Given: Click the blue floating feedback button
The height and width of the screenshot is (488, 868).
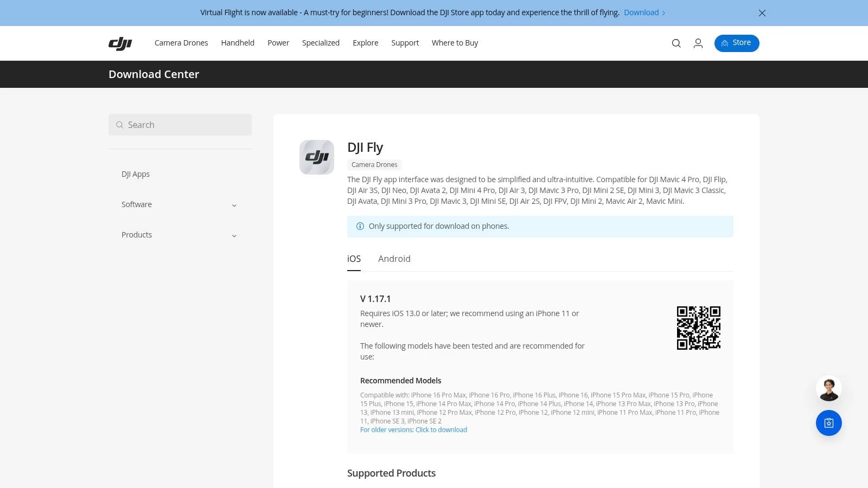Looking at the screenshot, I should click(x=829, y=423).
